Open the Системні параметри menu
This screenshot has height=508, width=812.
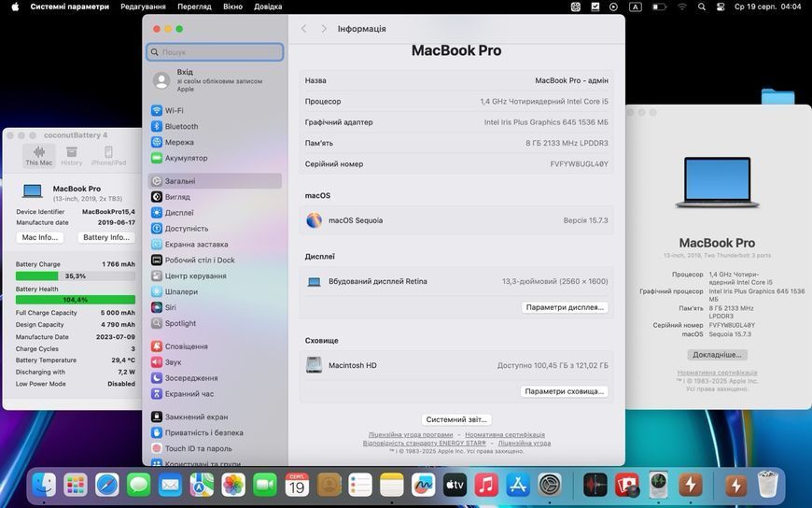(70, 7)
